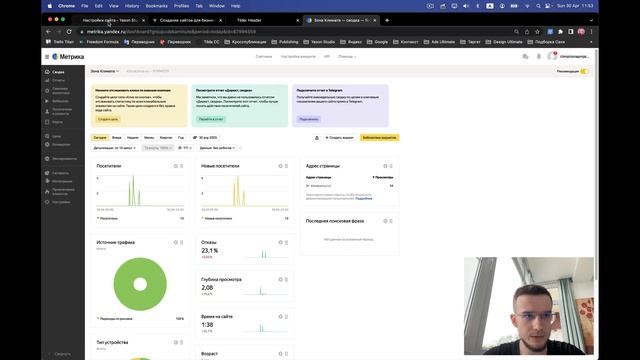Image resolution: width=640 pixels, height=360 pixels.
Task: Click the Создать виджет button
Action: 340,138
